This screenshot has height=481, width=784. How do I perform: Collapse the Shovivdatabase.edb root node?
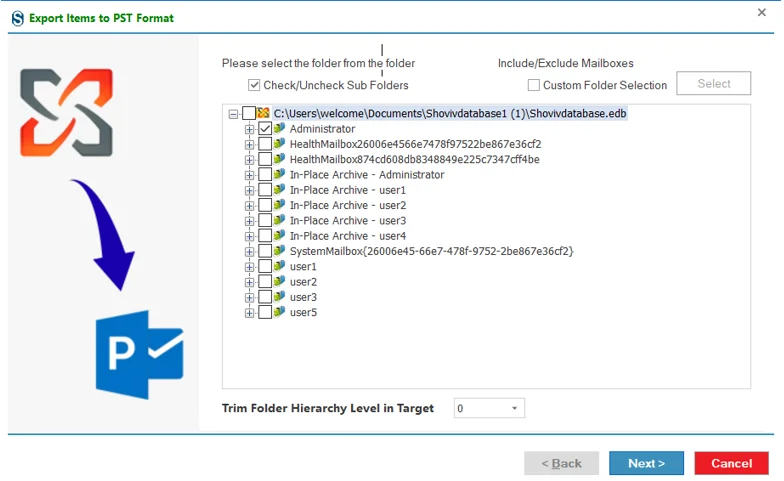233,114
